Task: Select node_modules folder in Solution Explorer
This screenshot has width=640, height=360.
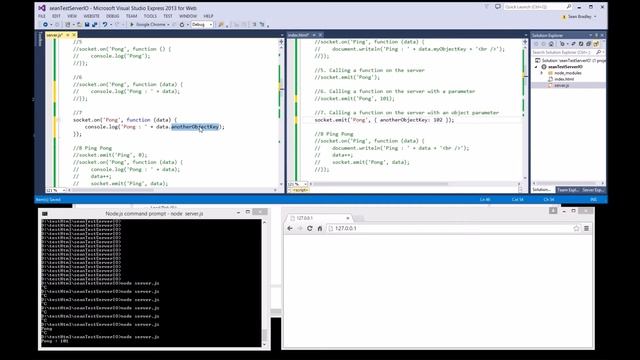Action: (568, 73)
